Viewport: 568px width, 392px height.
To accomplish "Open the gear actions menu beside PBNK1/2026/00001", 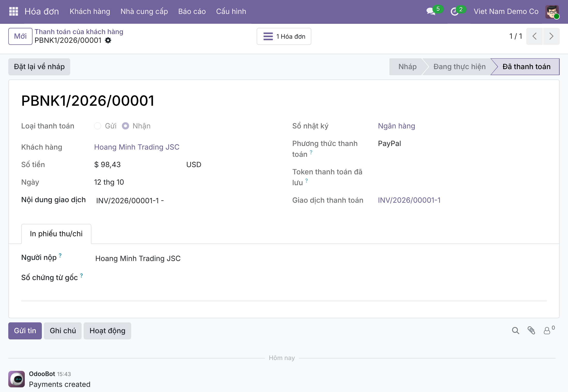I will (x=108, y=40).
